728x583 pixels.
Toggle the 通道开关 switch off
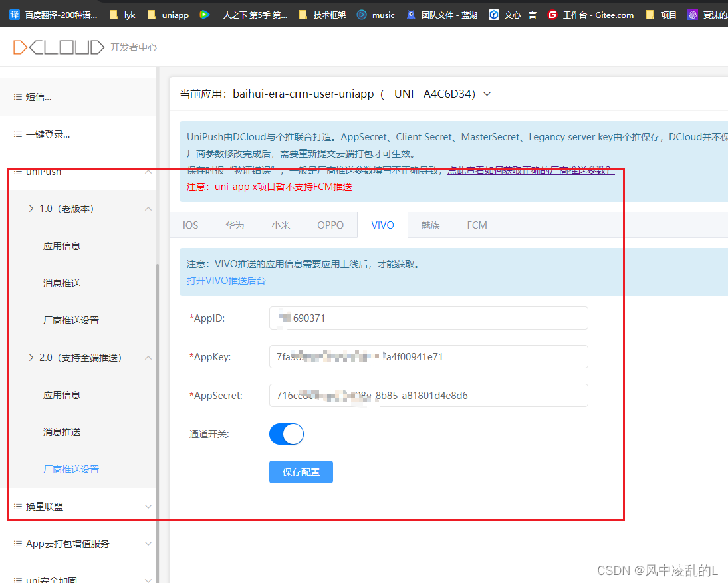pyautogui.click(x=287, y=434)
